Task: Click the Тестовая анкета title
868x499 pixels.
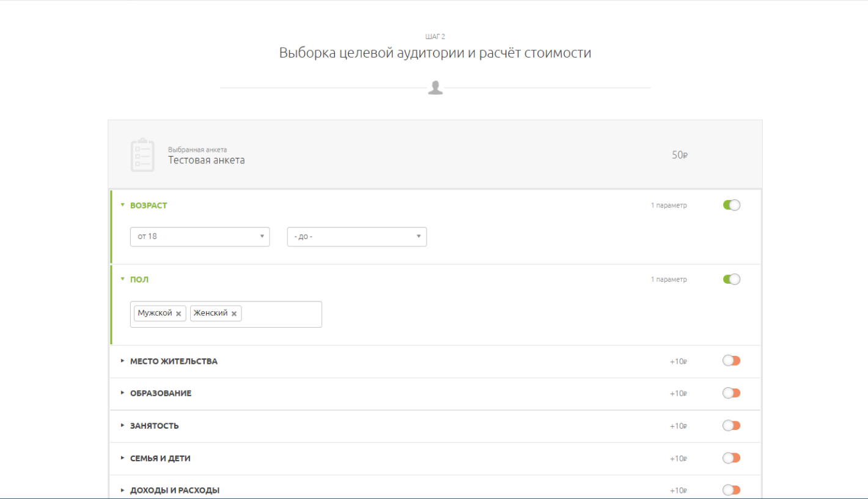Action: click(206, 160)
